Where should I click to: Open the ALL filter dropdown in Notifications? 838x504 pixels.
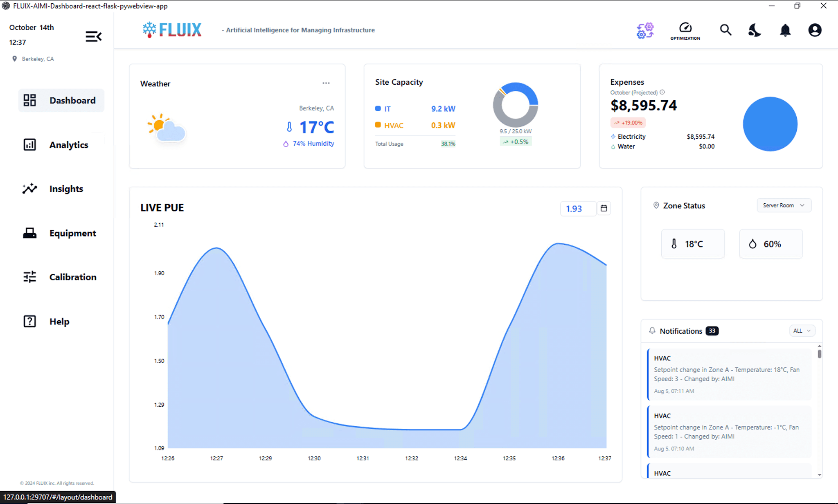tap(802, 331)
